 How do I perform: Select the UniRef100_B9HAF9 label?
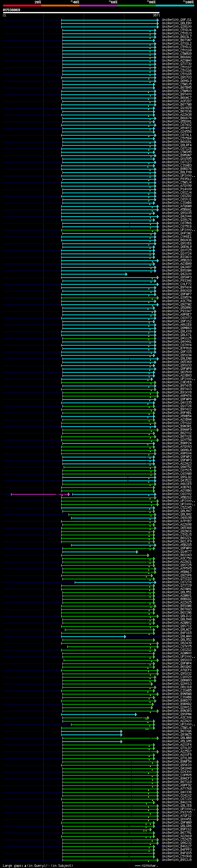(176, 430)
